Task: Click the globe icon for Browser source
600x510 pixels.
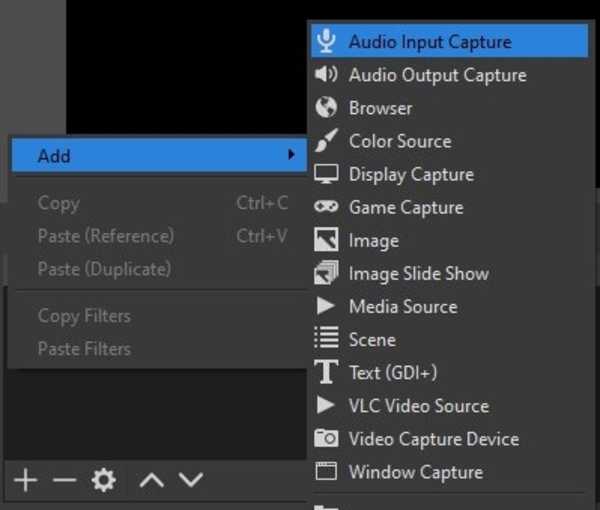Action: point(326,107)
